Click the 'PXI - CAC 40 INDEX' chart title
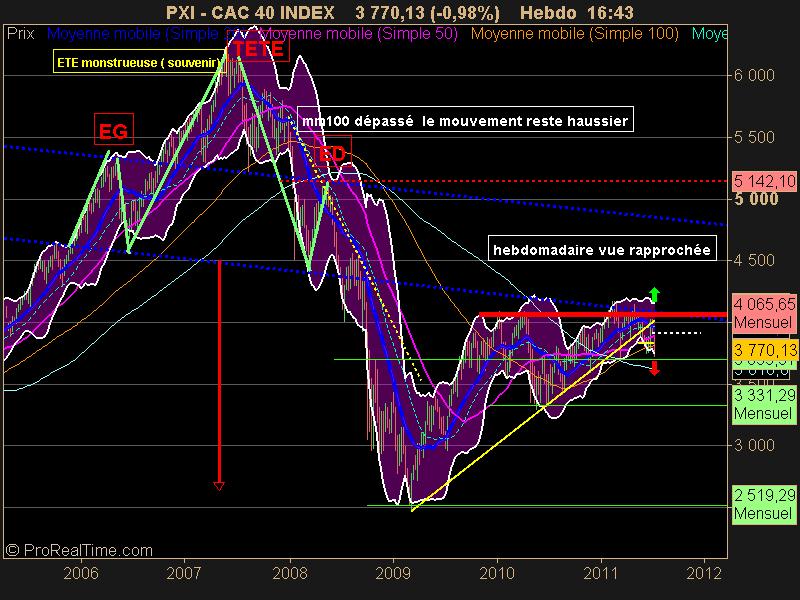This screenshot has width=800, height=600. [250, 12]
